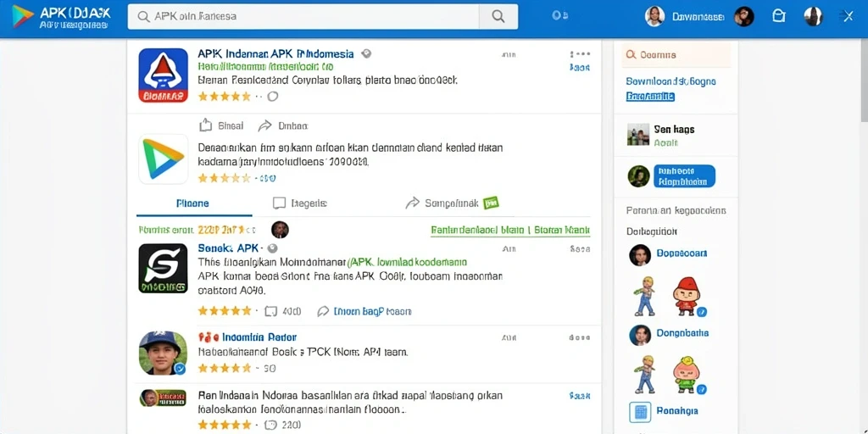Open the shopping bag icon in header
This screenshot has width=868, height=434.
[778, 16]
